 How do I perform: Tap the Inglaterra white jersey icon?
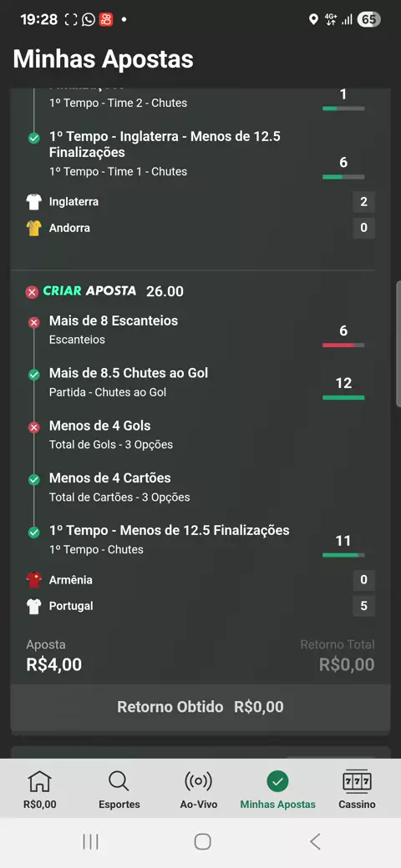click(x=33, y=202)
